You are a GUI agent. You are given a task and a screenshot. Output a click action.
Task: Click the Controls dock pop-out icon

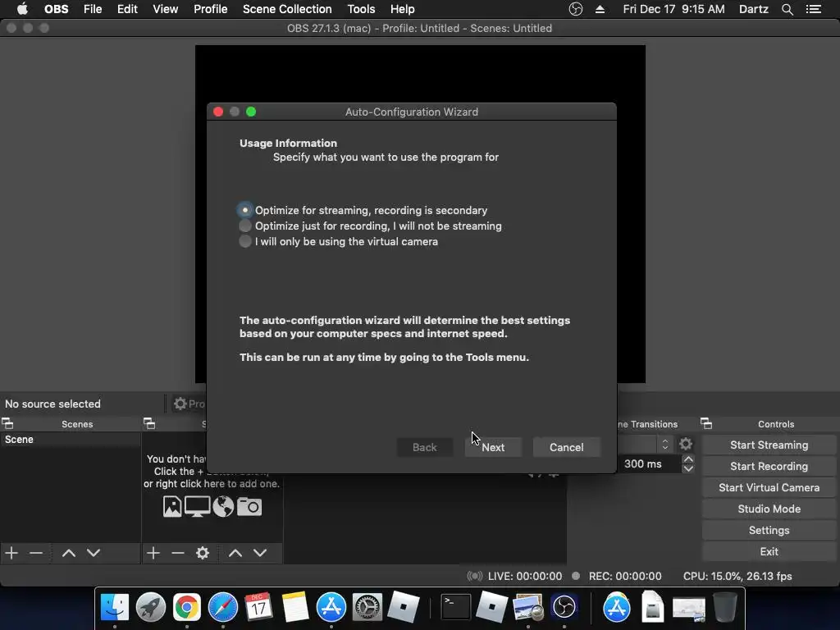[706, 424]
